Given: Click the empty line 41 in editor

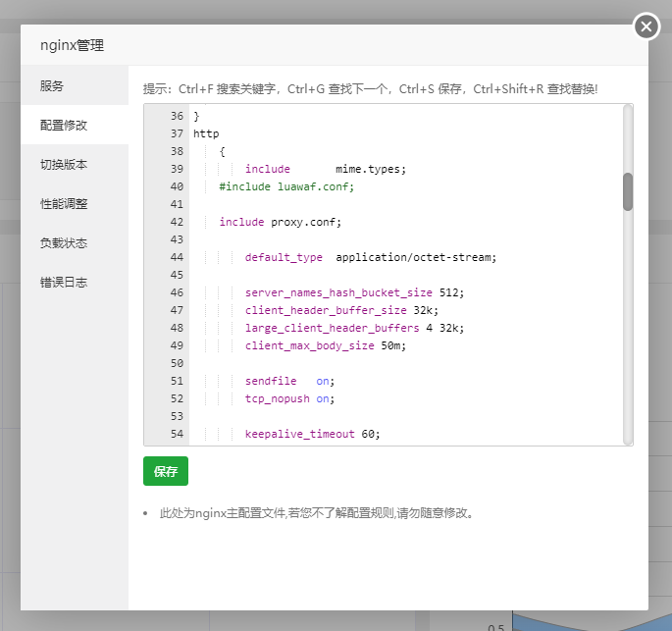Looking at the screenshot, I should pos(406,204).
